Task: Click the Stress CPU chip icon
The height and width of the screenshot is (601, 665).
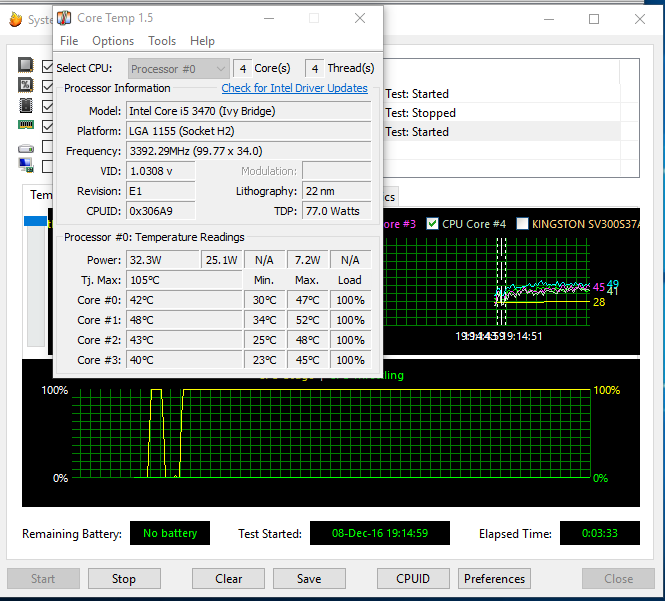Action: point(25,65)
